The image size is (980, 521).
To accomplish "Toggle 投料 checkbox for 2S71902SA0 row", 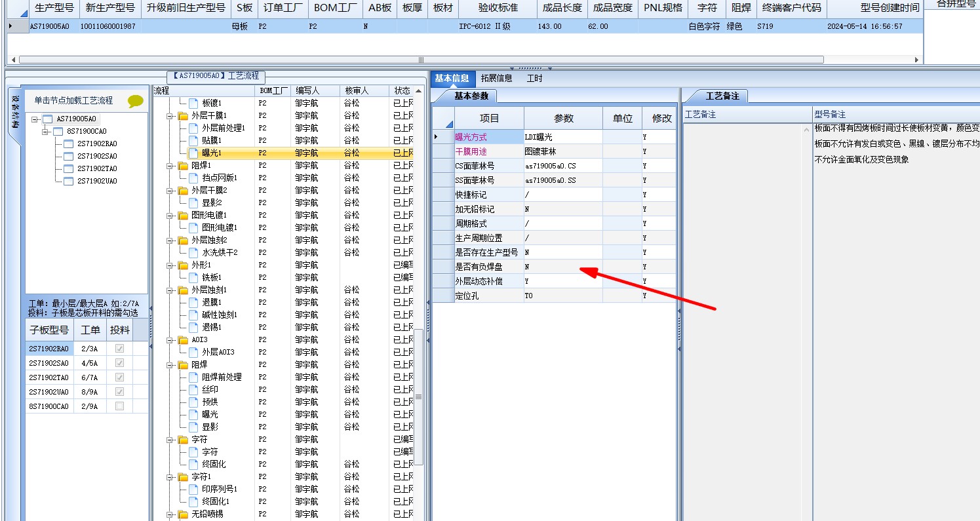I will pos(119,363).
